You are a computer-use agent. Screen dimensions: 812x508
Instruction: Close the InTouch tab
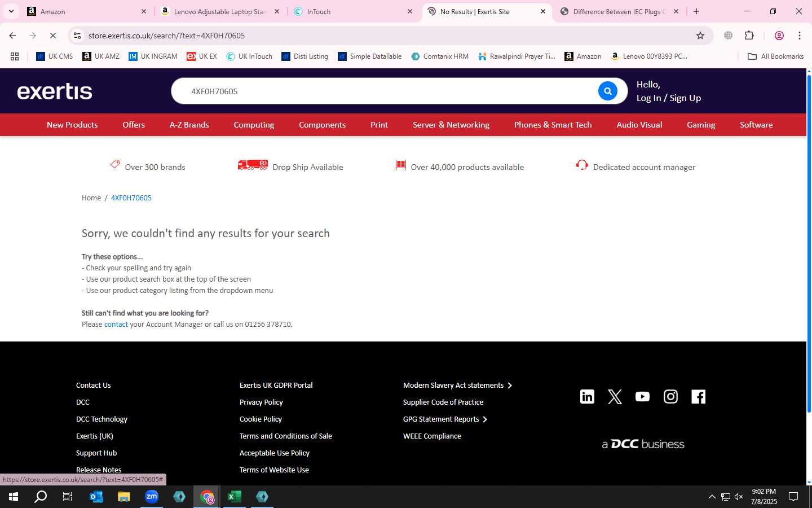pyautogui.click(x=410, y=11)
